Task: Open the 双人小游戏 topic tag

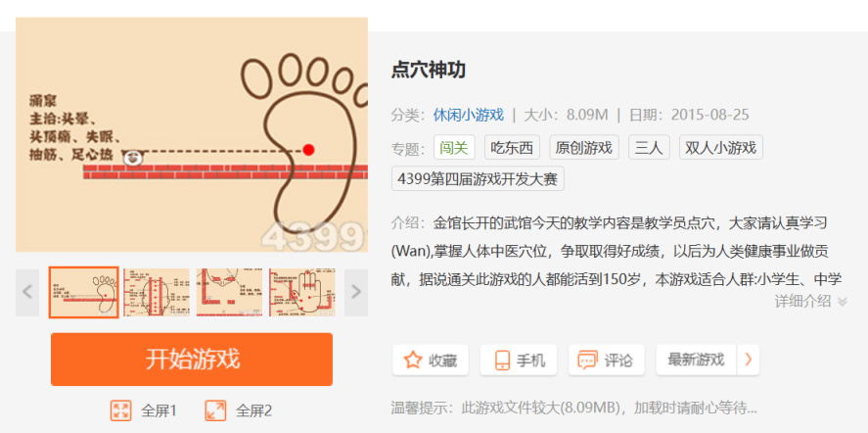Action: pos(721,148)
